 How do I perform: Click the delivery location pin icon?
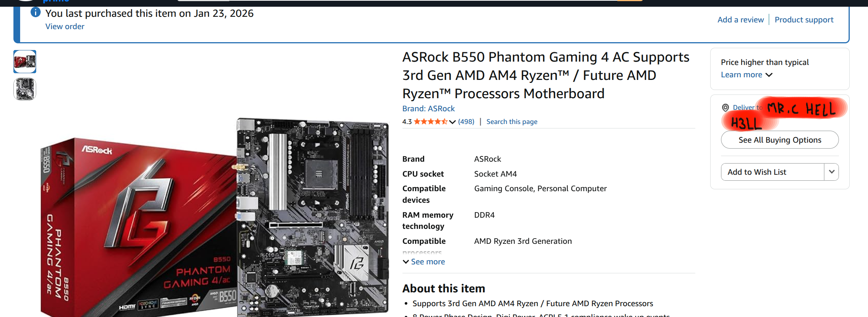(725, 108)
